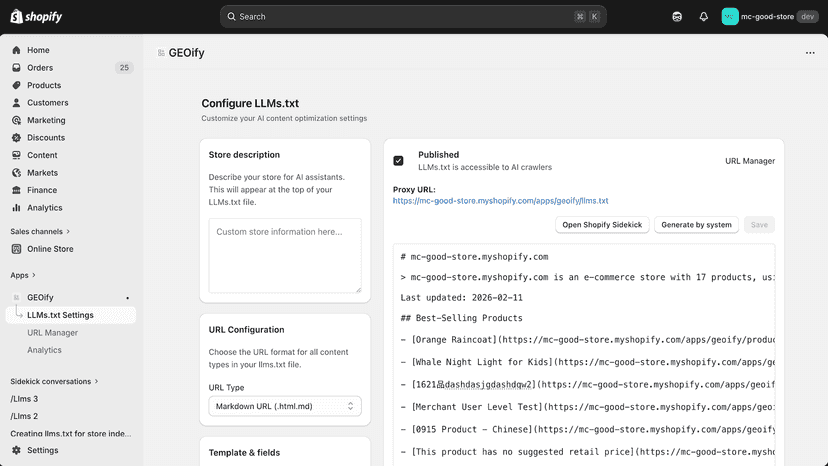Click the Discounts badge icon
828x466 pixels.
pyautogui.click(x=16, y=137)
